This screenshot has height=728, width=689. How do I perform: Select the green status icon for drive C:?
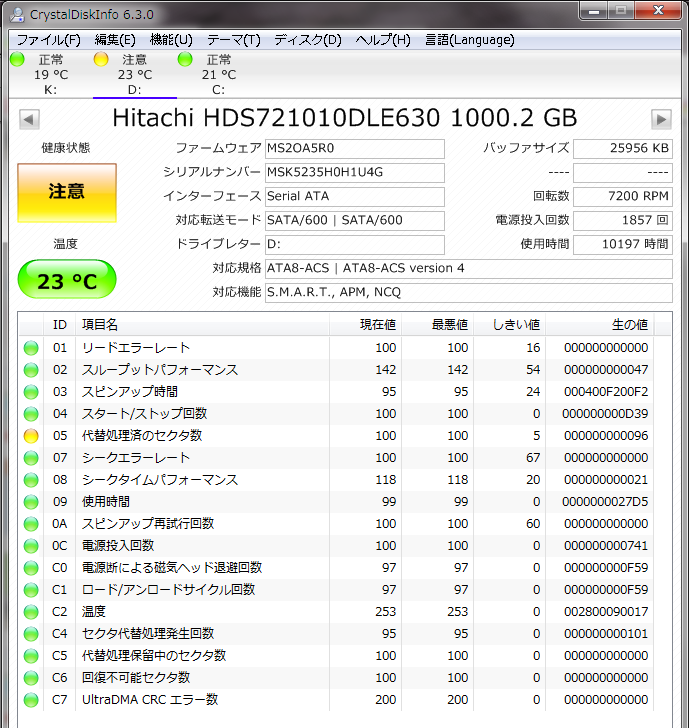tap(185, 60)
